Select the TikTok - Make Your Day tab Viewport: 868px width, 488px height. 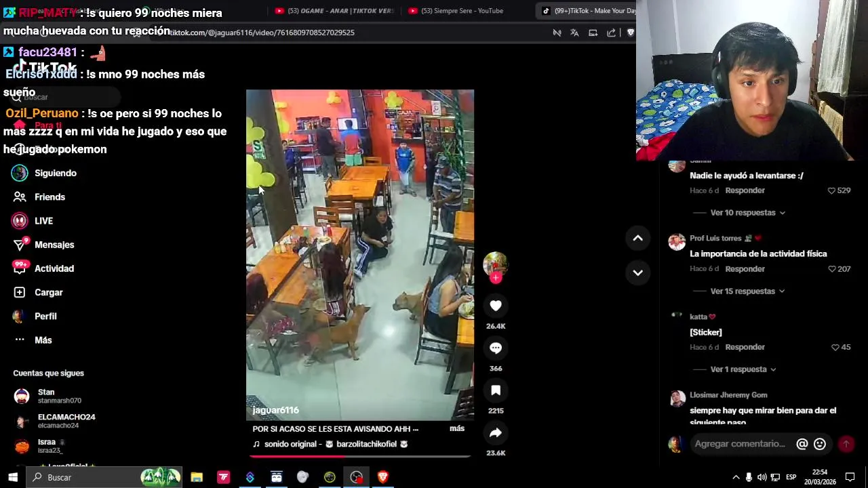pyautogui.click(x=587, y=11)
